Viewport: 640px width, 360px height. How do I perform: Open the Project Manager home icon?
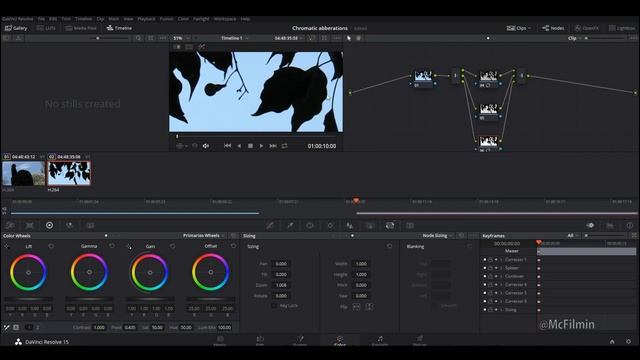612,342
